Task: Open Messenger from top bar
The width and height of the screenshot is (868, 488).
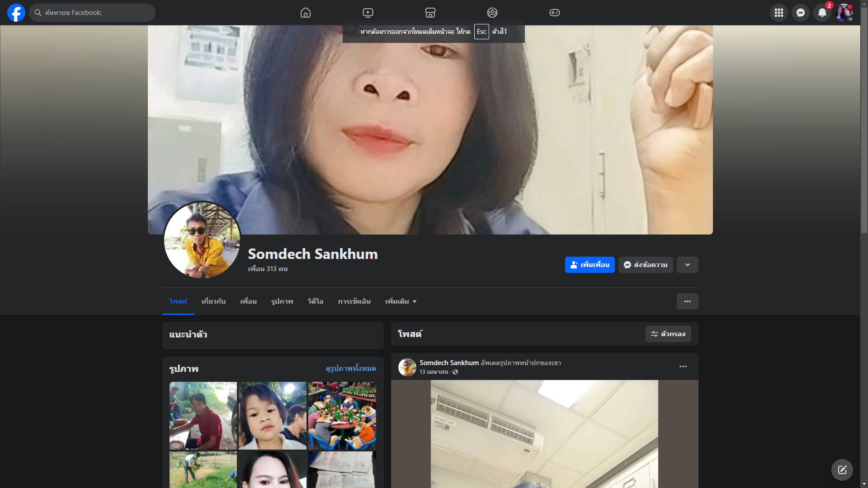Action: pyautogui.click(x=801, y=13)
